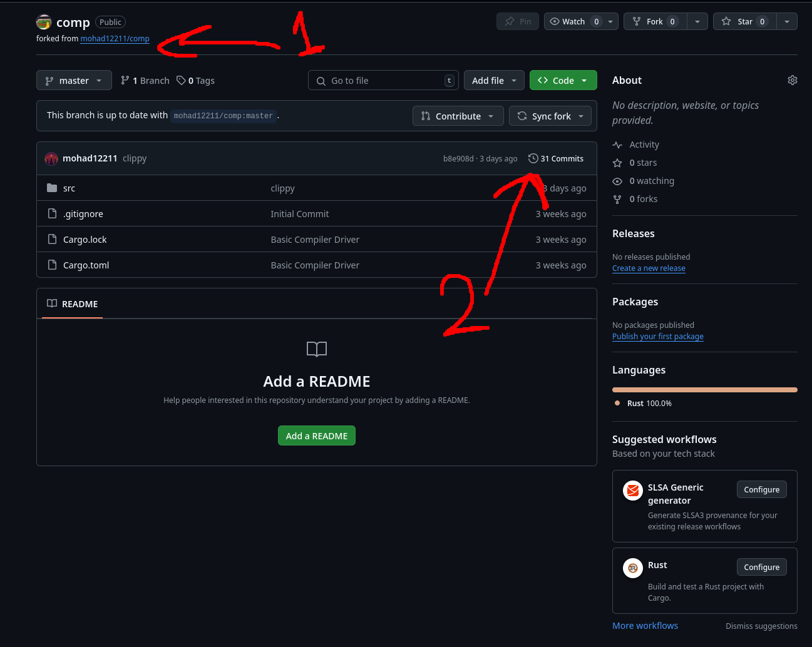Open the Sync fork dropdown
The width and height of the screenshot is (812, 647).
550,116
